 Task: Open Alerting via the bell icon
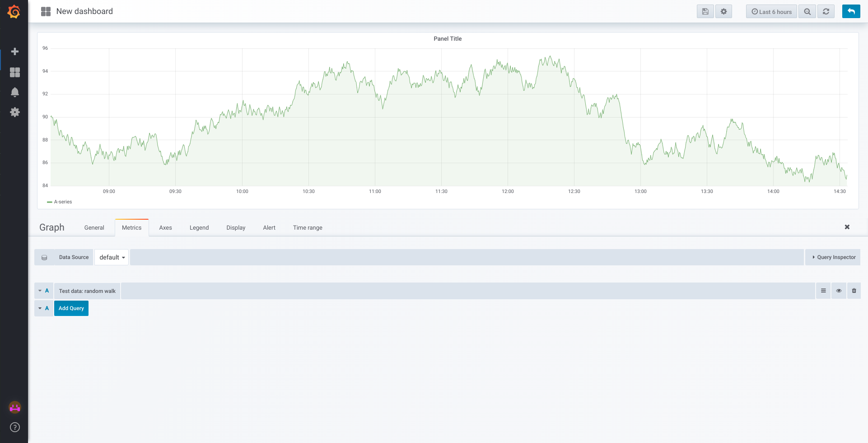pos(14,92)
